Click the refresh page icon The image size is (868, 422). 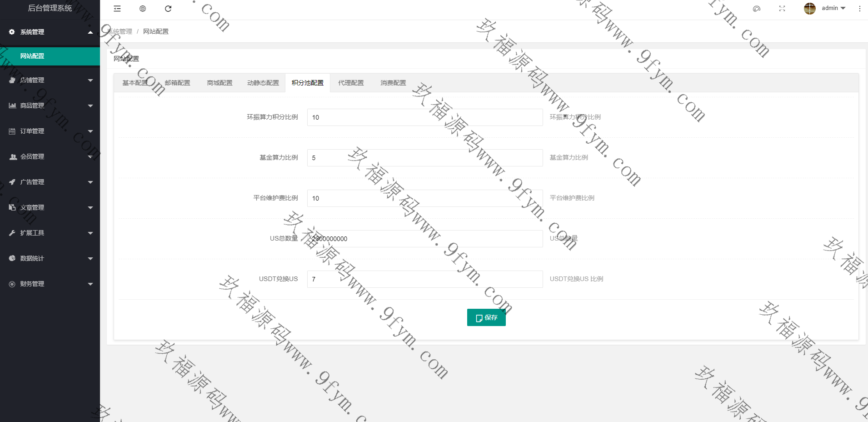pyautogui.click(x=168, y=9)
